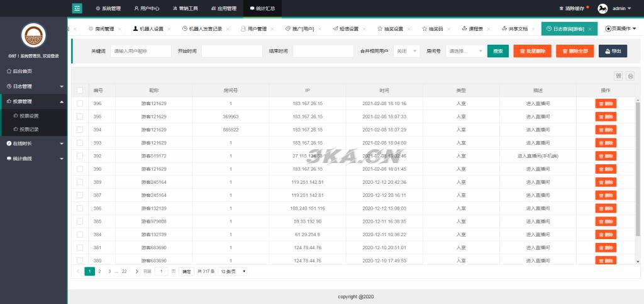Check the checkbox for row 395

pos(80,116)
